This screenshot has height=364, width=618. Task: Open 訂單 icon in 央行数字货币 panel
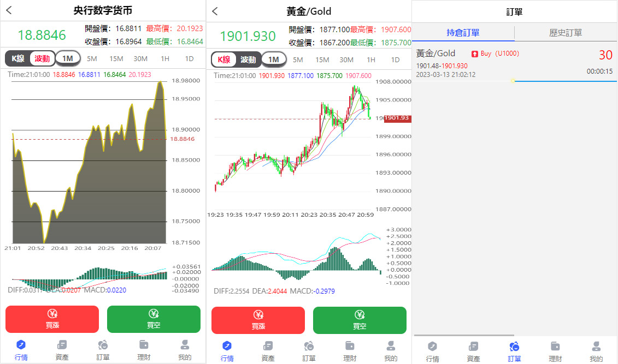pyautogui.click(x=103, y=345)
